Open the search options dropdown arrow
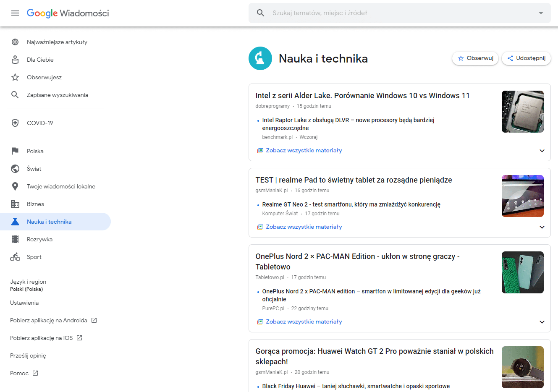This screenshot has width=558, height=392. [x=541, y=13]
